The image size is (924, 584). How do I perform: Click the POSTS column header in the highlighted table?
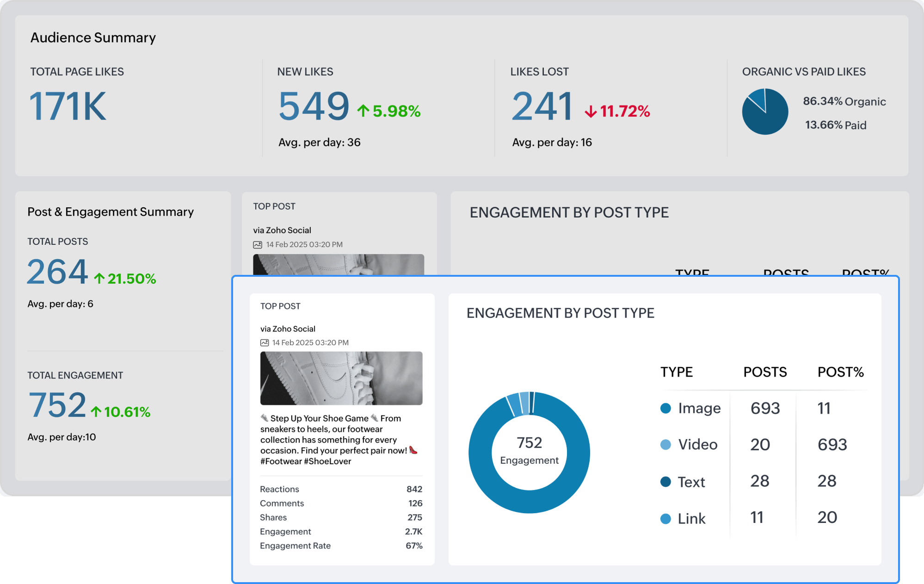[x=764, y=372]
